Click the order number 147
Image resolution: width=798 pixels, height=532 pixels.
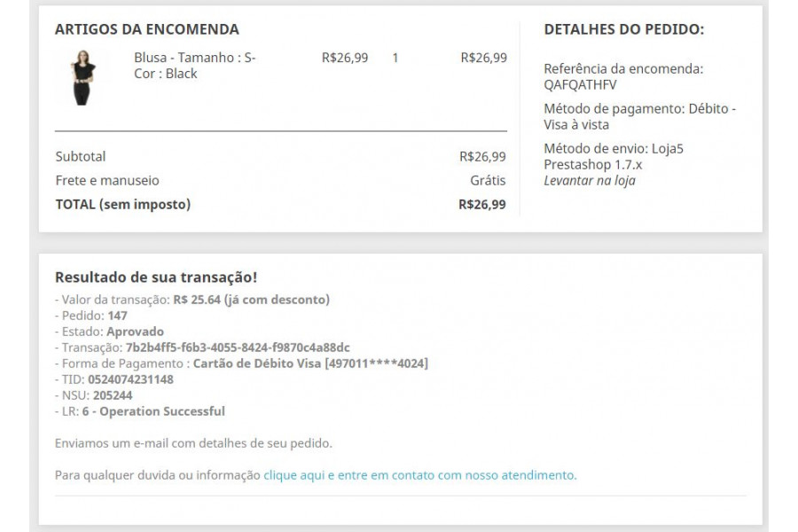coord(118,316)
